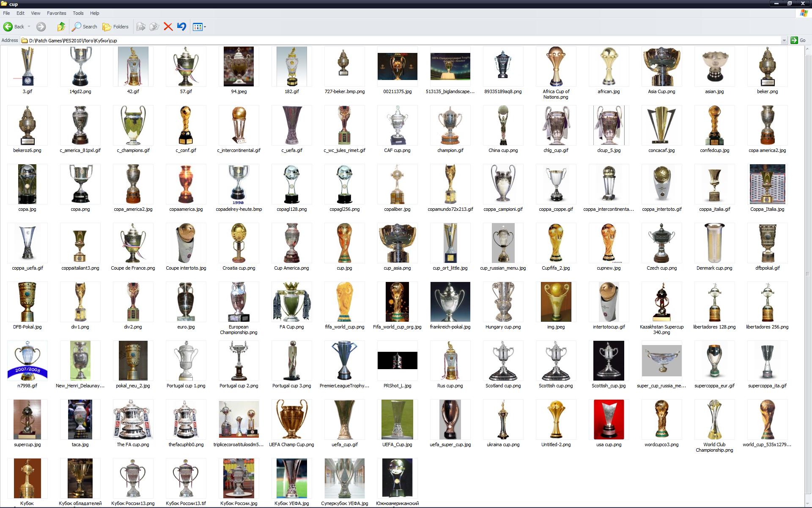Image resolution: width=812 pixels, height=508 pixels.
Task: Select the c_champions.gif trophy image
Action: (x=133, y=126)
